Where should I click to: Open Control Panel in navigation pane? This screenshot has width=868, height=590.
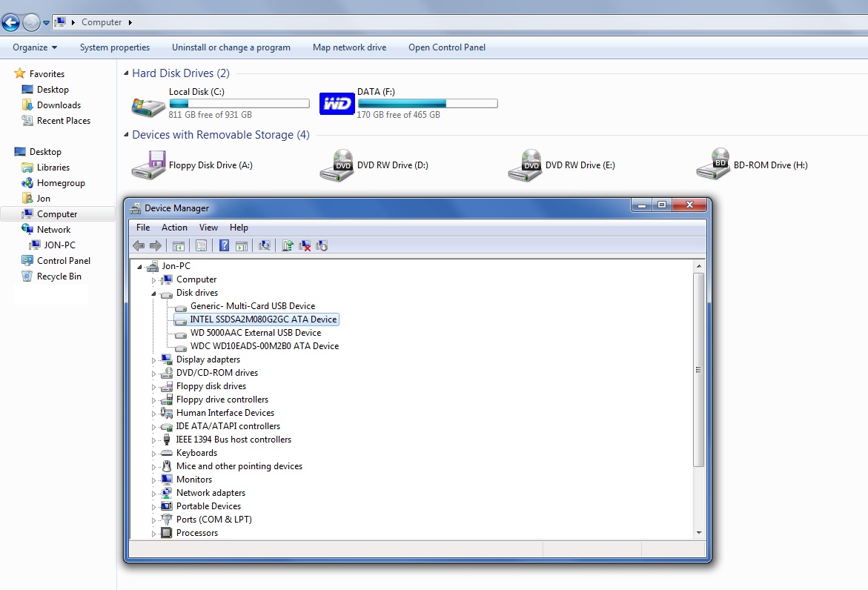(64, 261)
